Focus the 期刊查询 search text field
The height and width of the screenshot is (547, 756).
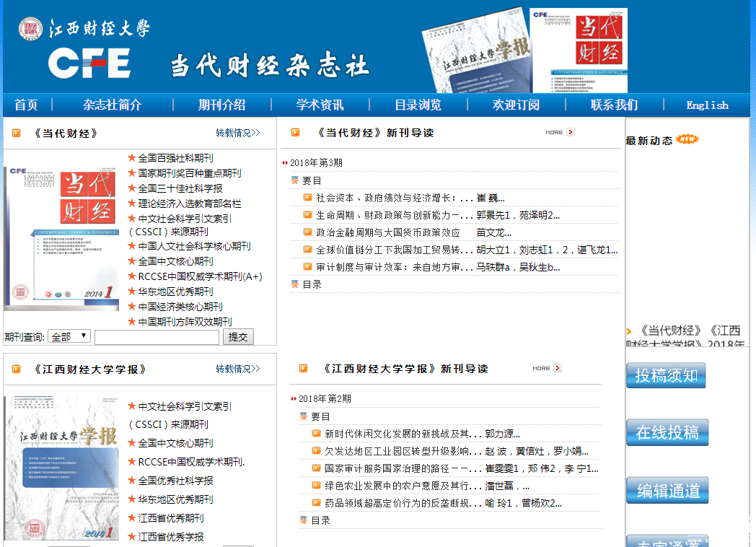(x=157, y=337)
